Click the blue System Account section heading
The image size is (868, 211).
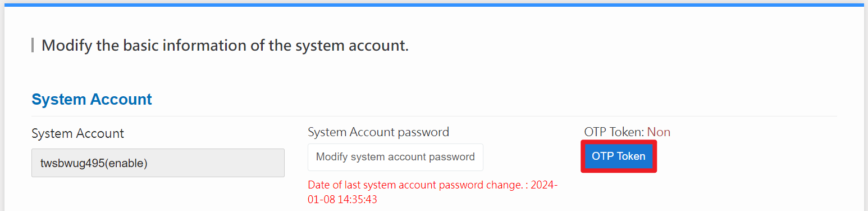(x=92, y=100)
